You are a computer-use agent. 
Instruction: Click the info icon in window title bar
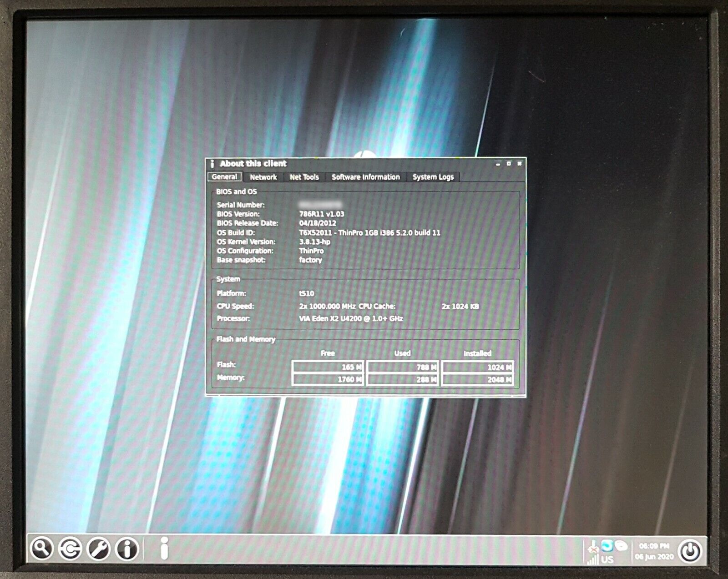tap(212, 164)
